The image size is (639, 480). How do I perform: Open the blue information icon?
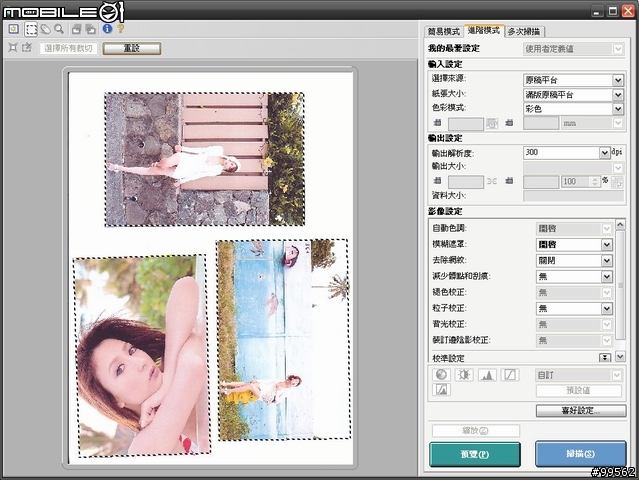click(107, 29)
